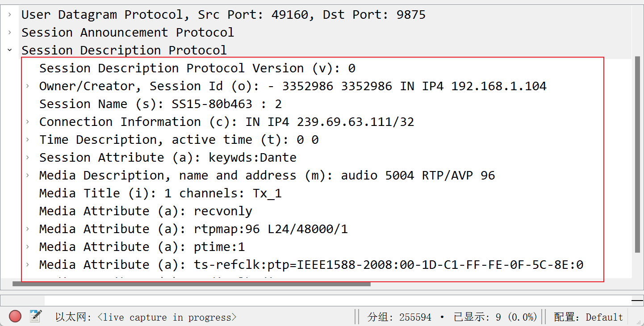Expand the Time Description field arrow

point(28,140)
